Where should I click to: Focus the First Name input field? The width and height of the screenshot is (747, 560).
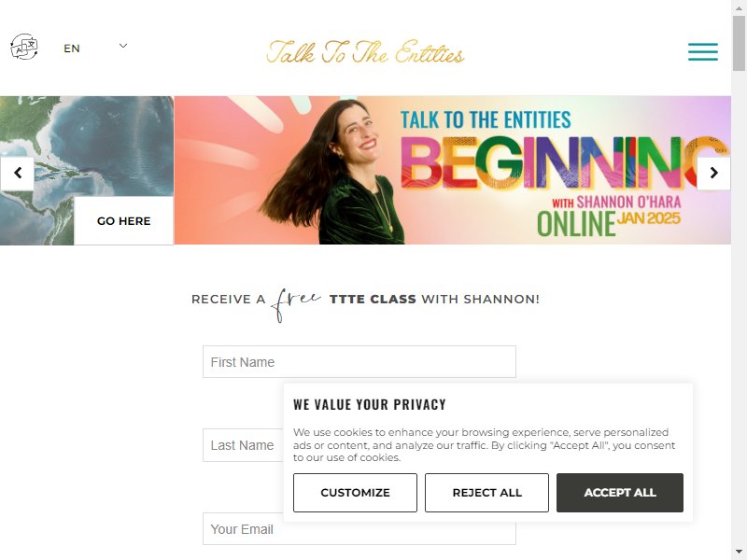click(359, 362)
